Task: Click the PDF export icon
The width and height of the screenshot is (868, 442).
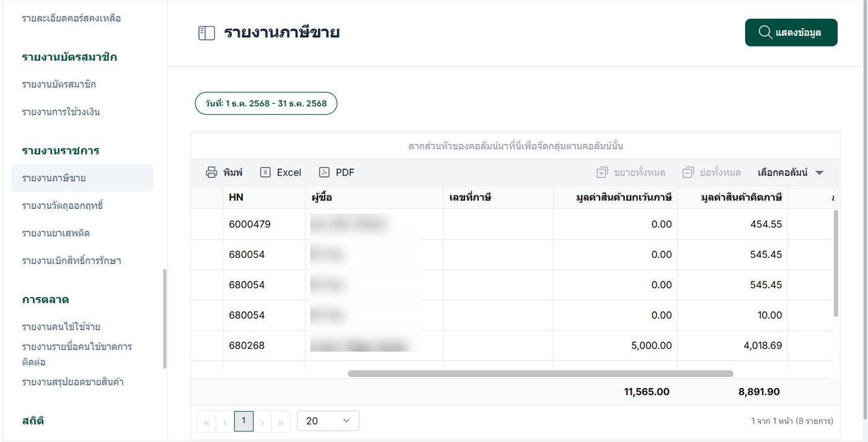Action: (324, 172)
